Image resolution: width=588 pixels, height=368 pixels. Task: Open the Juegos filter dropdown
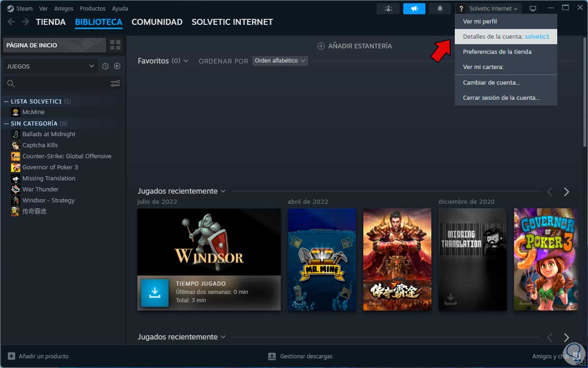tap(51, 66)
